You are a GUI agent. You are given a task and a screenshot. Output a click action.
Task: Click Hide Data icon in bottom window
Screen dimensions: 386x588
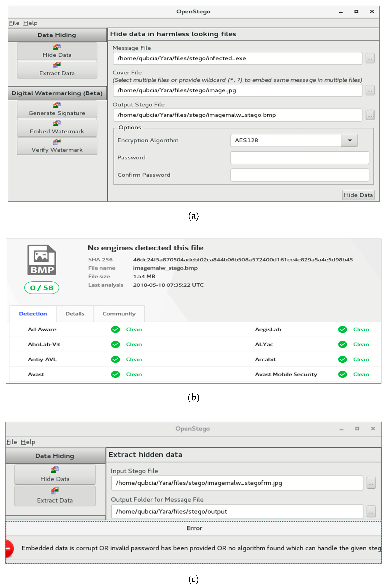pyautogui.click(x=55, y=469)
